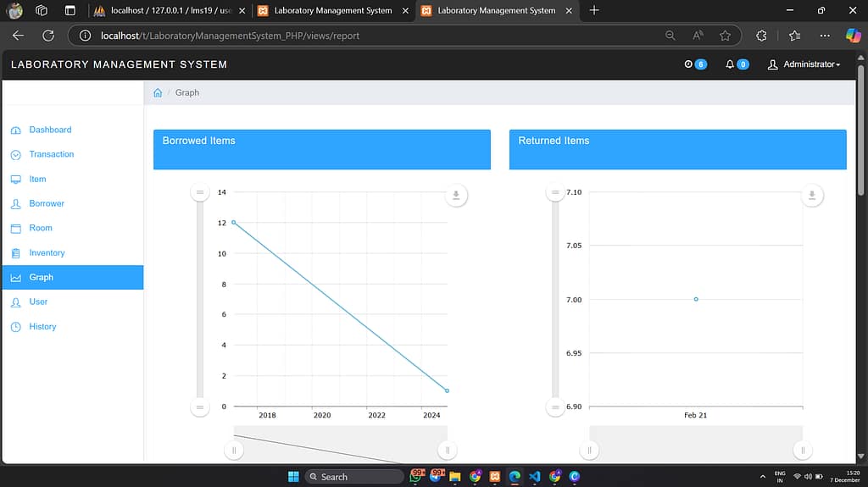Open the Administrator user dropdown
Image resolution: width=868 pixels, height=487 pixels.
click(804, 65)
